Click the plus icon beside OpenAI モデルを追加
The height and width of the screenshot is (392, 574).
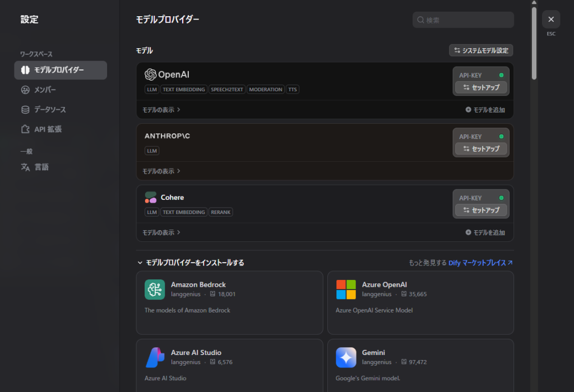468,109
